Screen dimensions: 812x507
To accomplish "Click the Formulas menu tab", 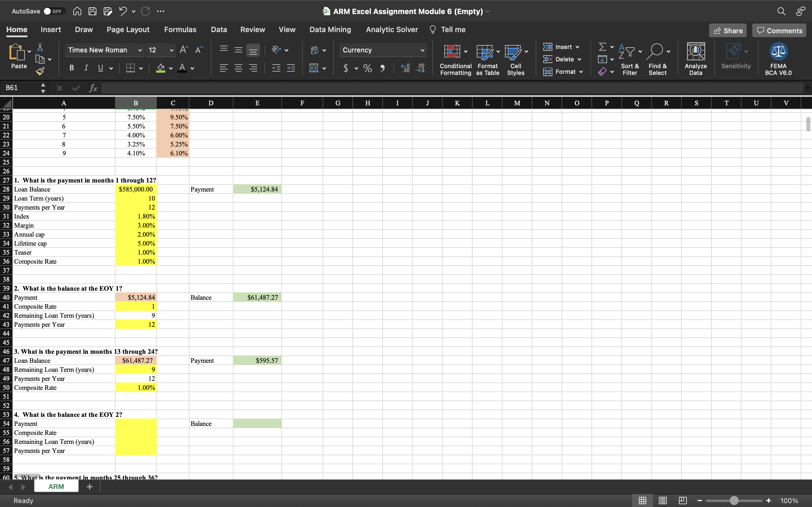I will 180,29.
